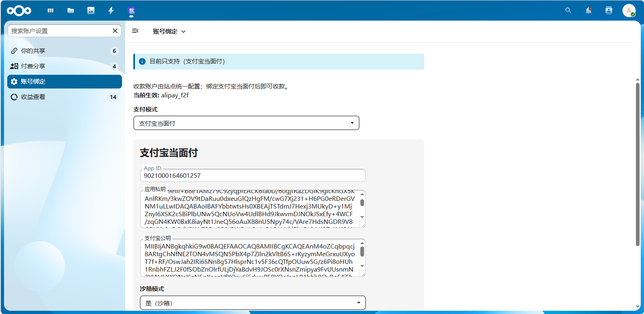Open the paid share app icon
Viewport: 644px width, 314px height.
pyautogui.click(x=131, y=11)
